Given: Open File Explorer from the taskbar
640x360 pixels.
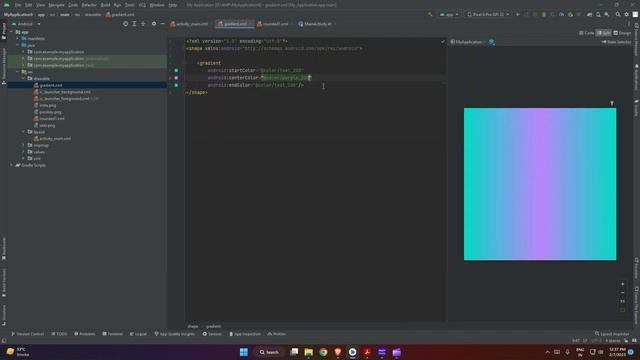Looking at the screenshot, I should tap(309, 352).
